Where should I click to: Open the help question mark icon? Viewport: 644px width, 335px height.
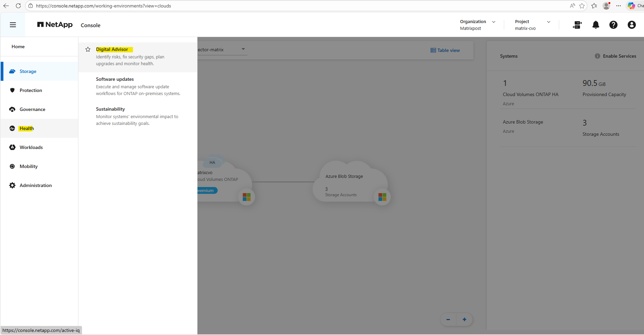(x=613, y=25)
